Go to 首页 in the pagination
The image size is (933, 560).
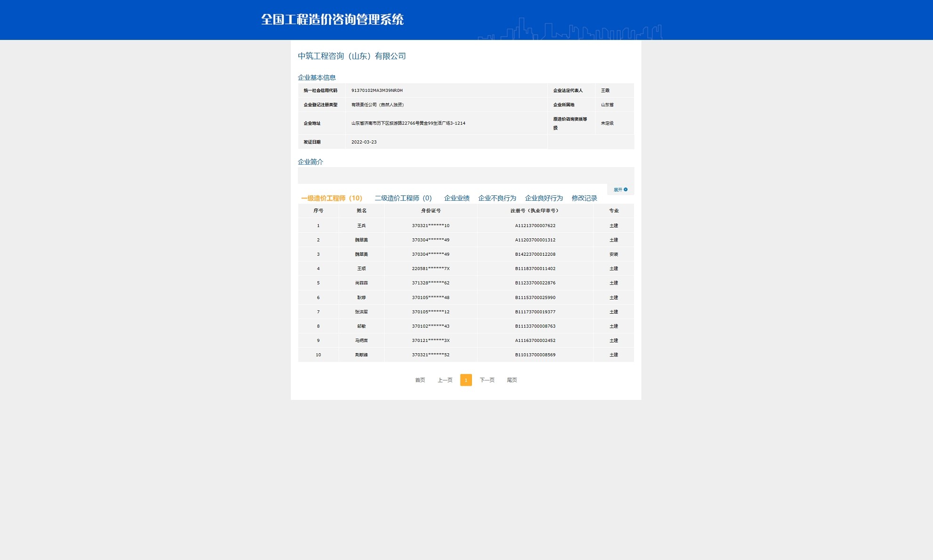420,380
